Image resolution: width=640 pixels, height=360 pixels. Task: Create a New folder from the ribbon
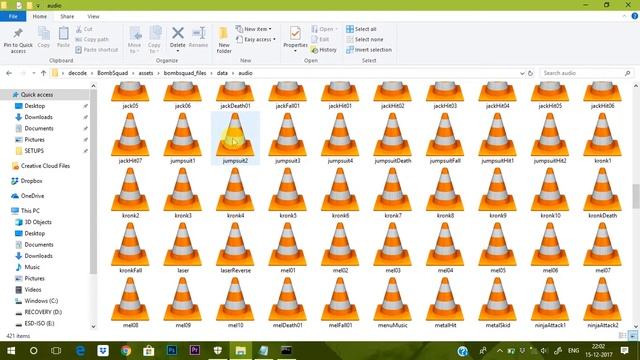tap(224, 40)
